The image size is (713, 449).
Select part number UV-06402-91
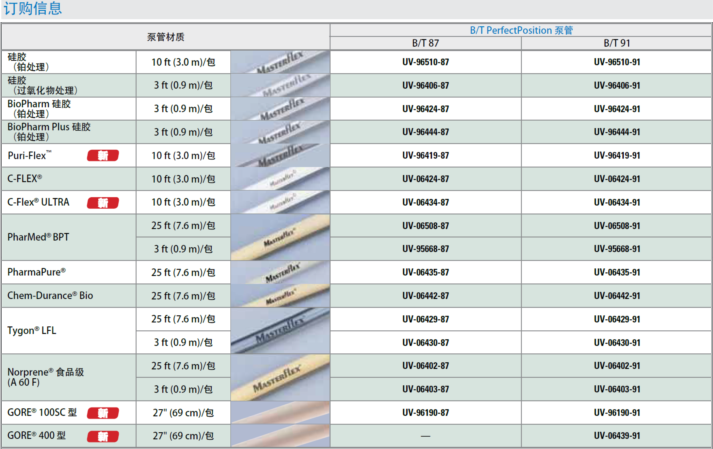617,366
